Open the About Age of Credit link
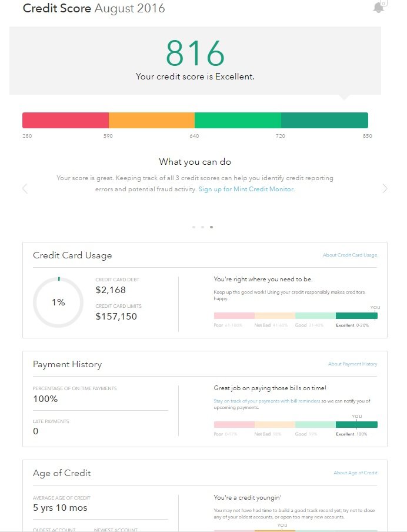Image resolution: width=407 pixels, height=532 pixels. click(x=355, y=473)
